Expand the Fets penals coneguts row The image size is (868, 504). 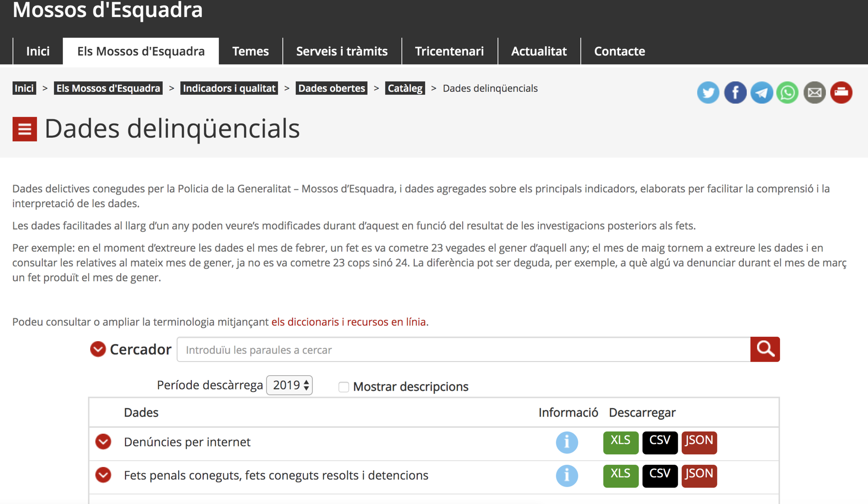[103, 475]
